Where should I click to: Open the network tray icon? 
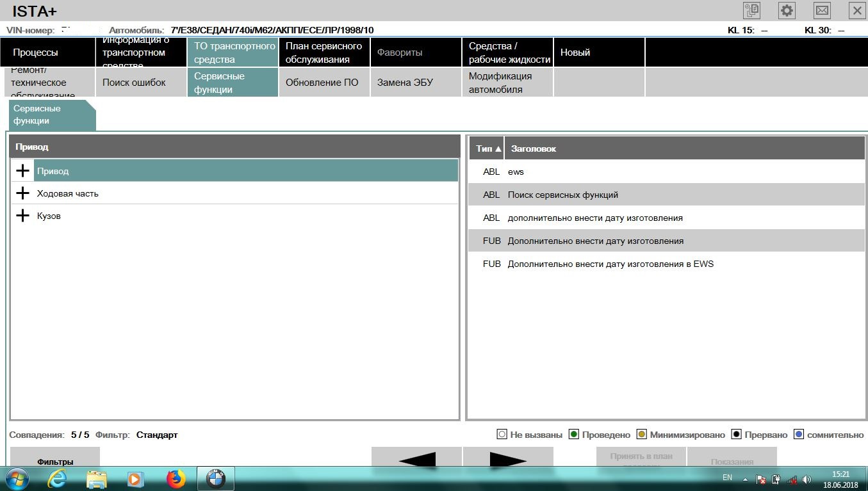(x=792, y=479)
